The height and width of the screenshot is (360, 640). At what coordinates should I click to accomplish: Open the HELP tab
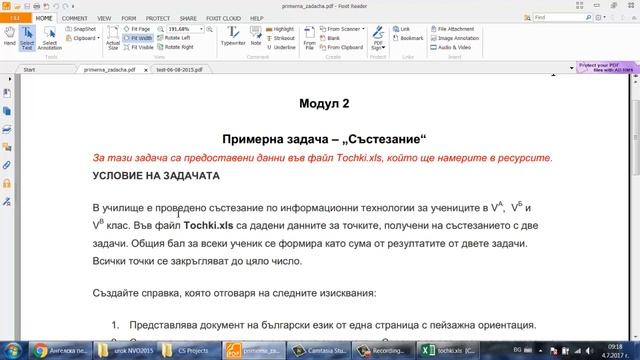[256, 18]
